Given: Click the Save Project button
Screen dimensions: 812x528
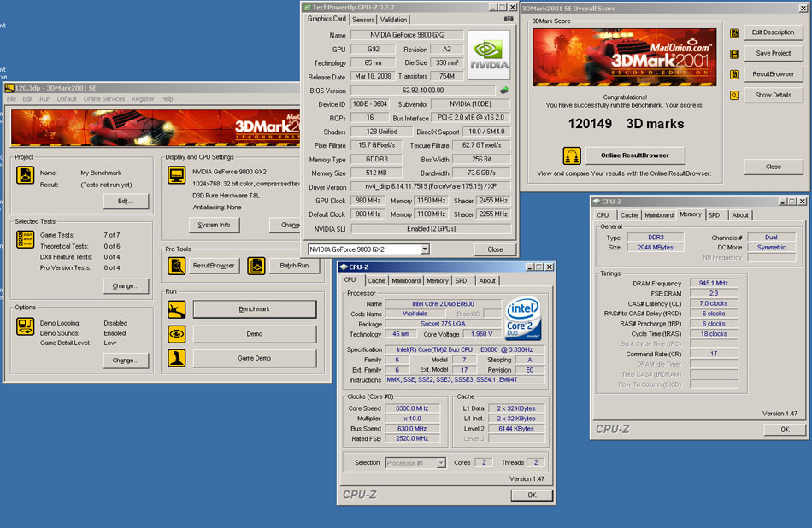Looking at the screenshot, I should pyautogui.click(x=774, y=53).
